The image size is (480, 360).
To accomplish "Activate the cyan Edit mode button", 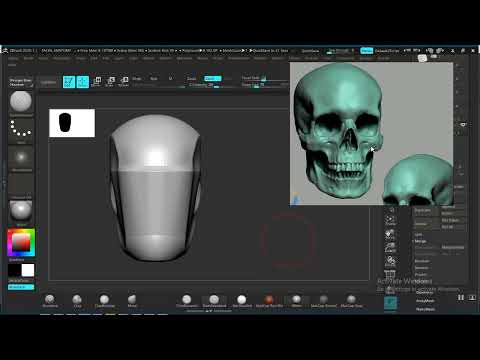I will (x=69, y=82).
